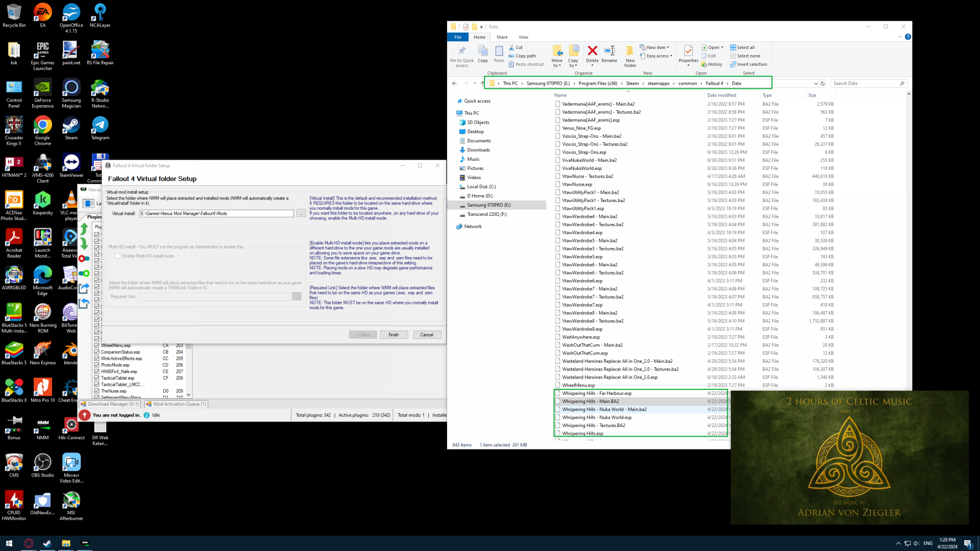Click the red Delete icon in Explorer ribbon
980x551 pixels.
[592, 51]
